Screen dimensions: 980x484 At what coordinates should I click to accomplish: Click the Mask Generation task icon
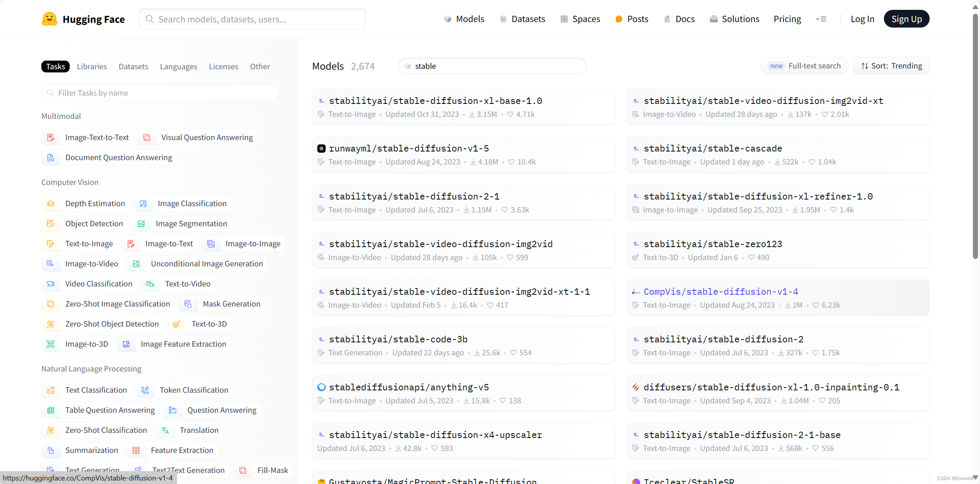point(188,304)
